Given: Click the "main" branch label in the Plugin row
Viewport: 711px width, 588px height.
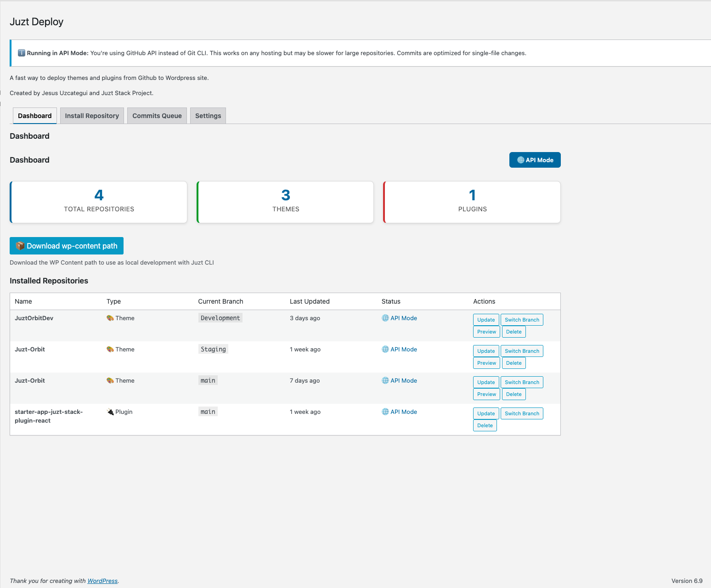Looking at the screenshot, I should point(208,412).
